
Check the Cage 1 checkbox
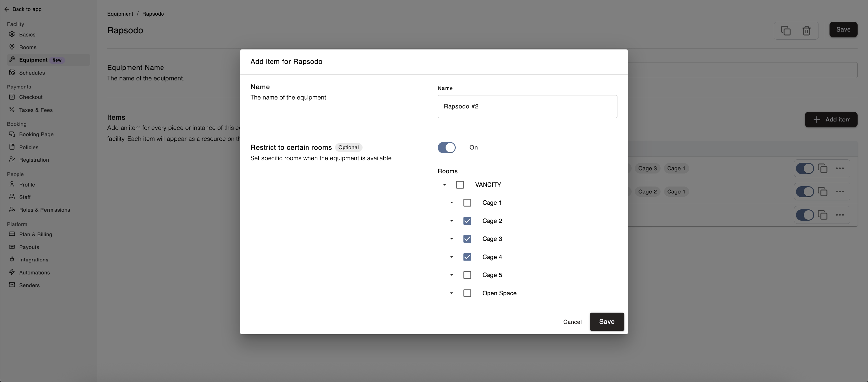[467, 203]
